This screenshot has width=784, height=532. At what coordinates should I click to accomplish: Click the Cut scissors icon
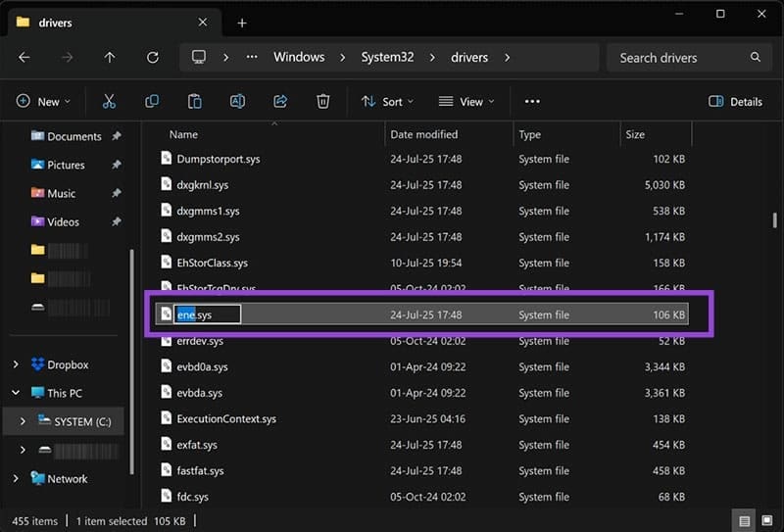[x=109, y=101]
